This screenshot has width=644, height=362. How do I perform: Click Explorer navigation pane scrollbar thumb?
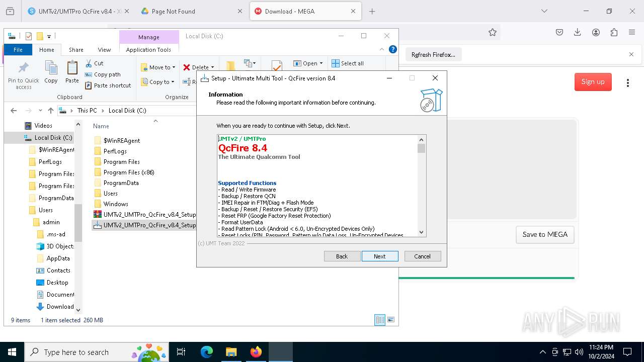pyautogui.click(x=78, y=223)
